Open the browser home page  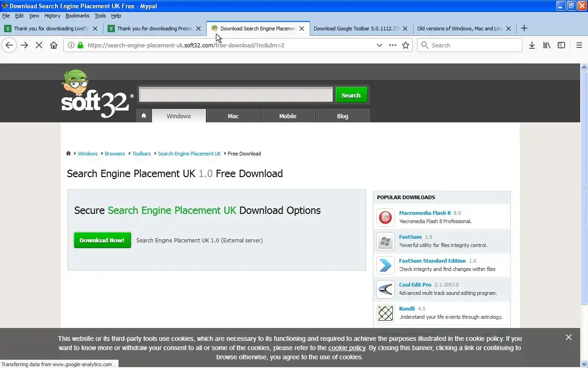click(54, 45)
